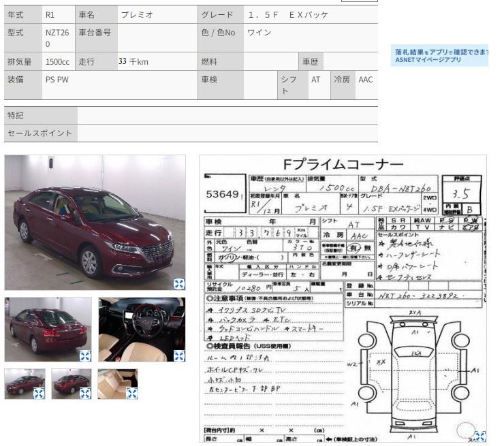
Task: Open the ASNET マイページアプリ link
Action: coord(428,60)
